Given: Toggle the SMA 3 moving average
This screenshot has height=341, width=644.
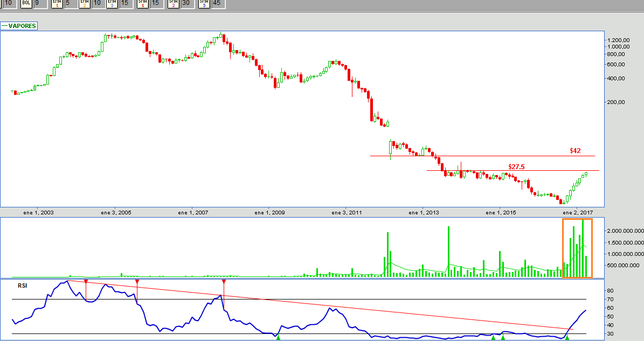Looking at the screenshot, I should (204, 3).
